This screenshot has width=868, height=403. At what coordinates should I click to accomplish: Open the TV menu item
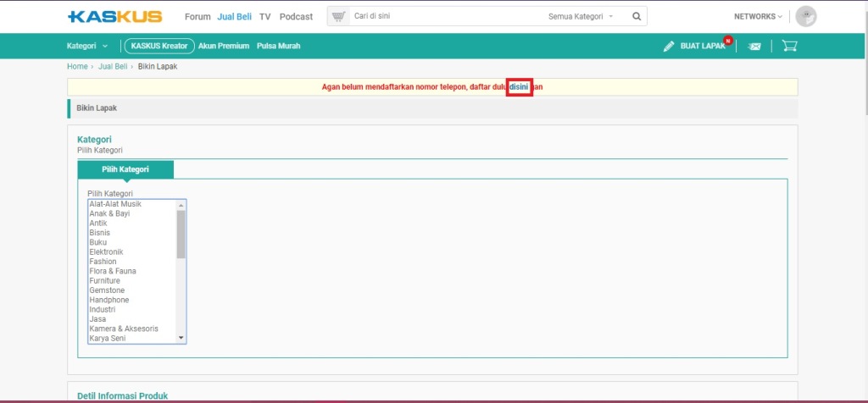click(x=265, y=17)
